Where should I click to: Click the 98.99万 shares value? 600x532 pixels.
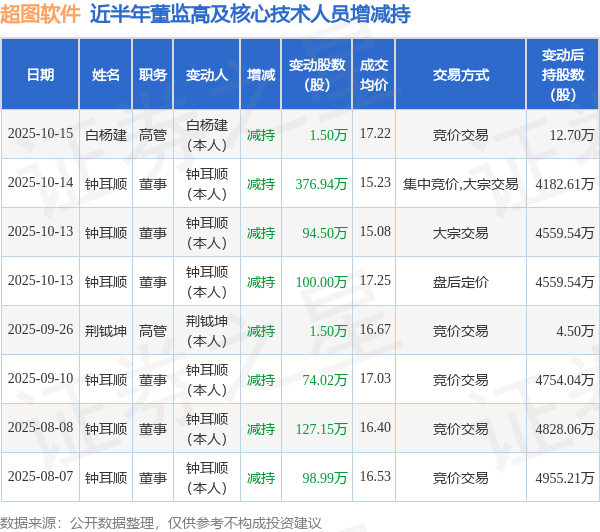(324, 478)
